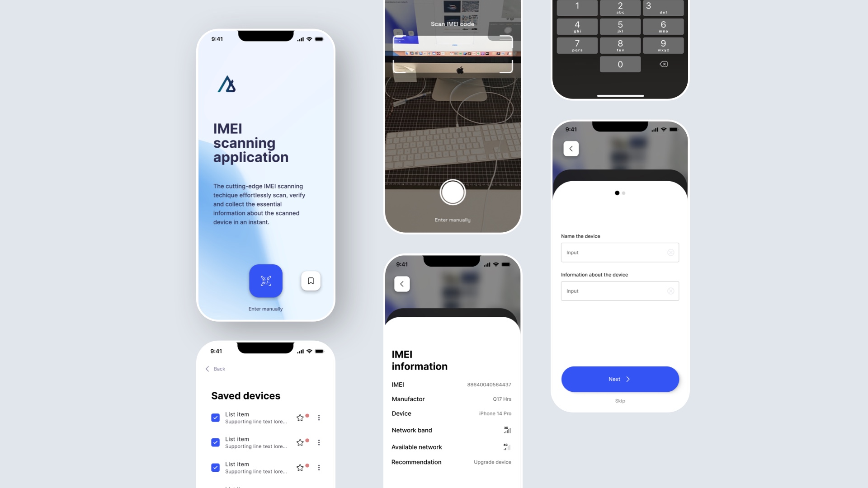The image size is (868, 488).
Task: Tap the three-dot menu icon on first saved device
Action: 319,417
